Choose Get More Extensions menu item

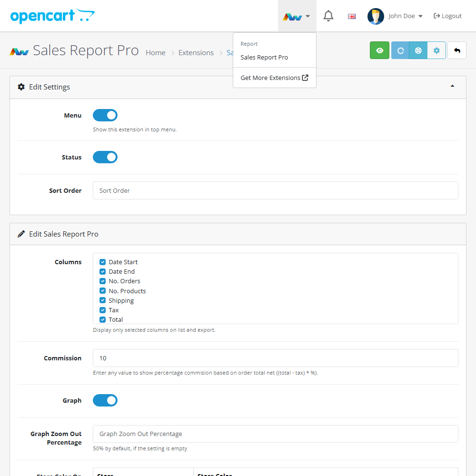[x=274, y=78]
